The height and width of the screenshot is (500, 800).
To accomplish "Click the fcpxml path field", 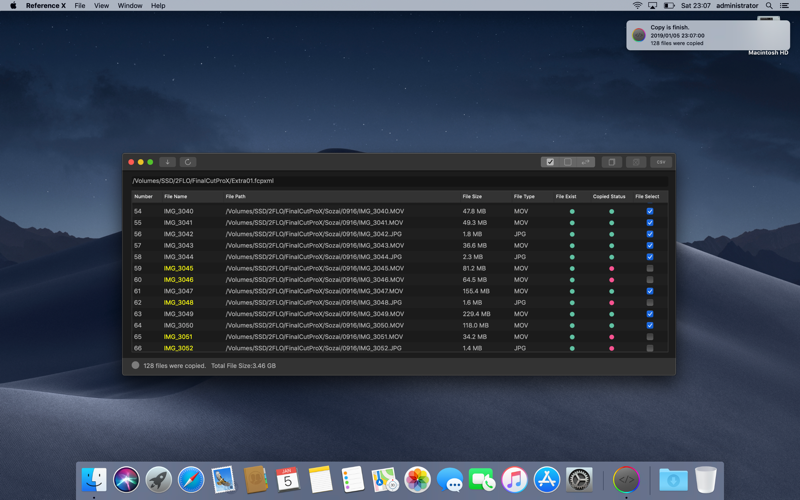I will [400, 181].
